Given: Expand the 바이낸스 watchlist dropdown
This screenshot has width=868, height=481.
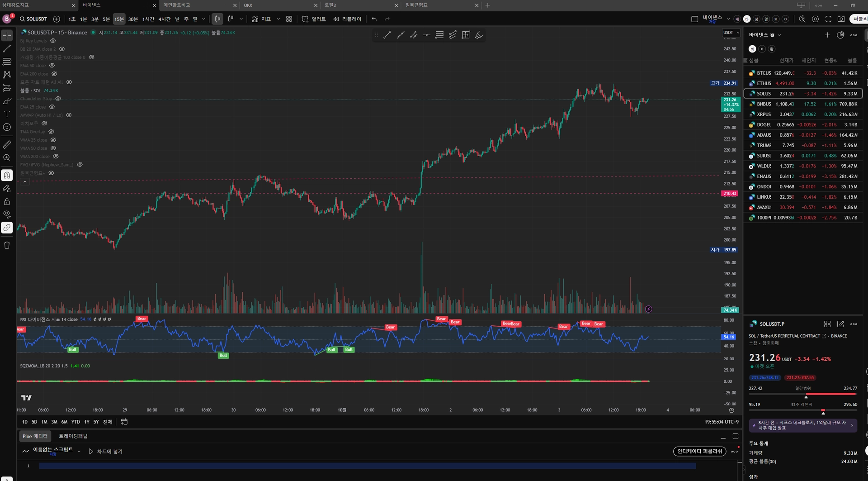Looking at the screenshot, I should [x=779, y=35].
